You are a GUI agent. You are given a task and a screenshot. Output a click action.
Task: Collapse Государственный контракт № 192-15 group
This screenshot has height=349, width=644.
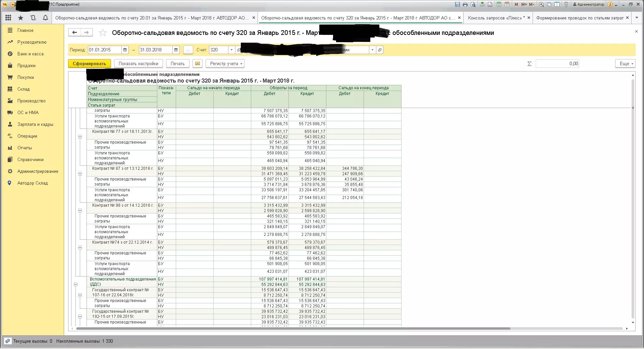coord(80,317)
